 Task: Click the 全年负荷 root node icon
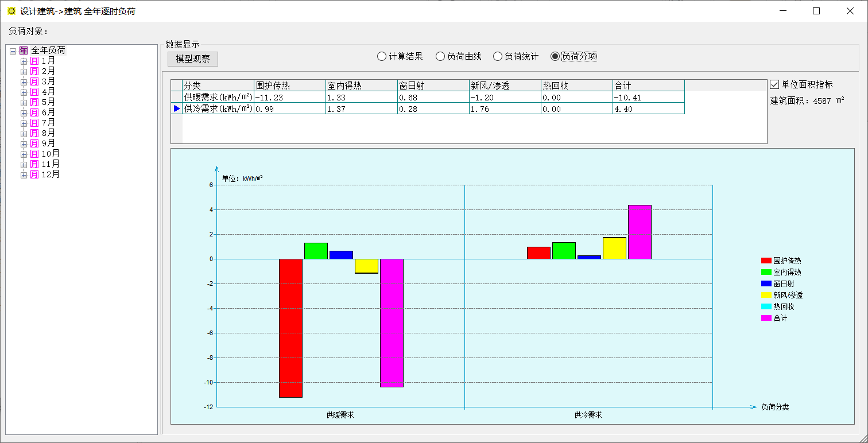[24, 50]
